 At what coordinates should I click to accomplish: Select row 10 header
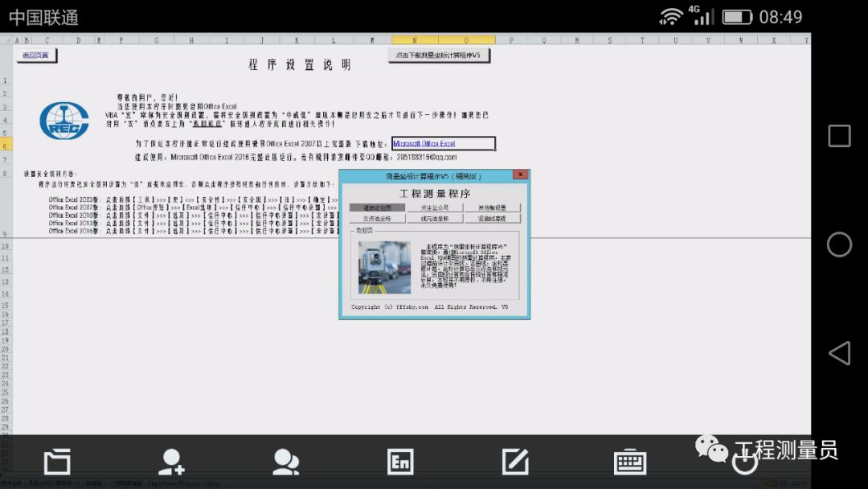pyautogui.click(x=6, y=246)
